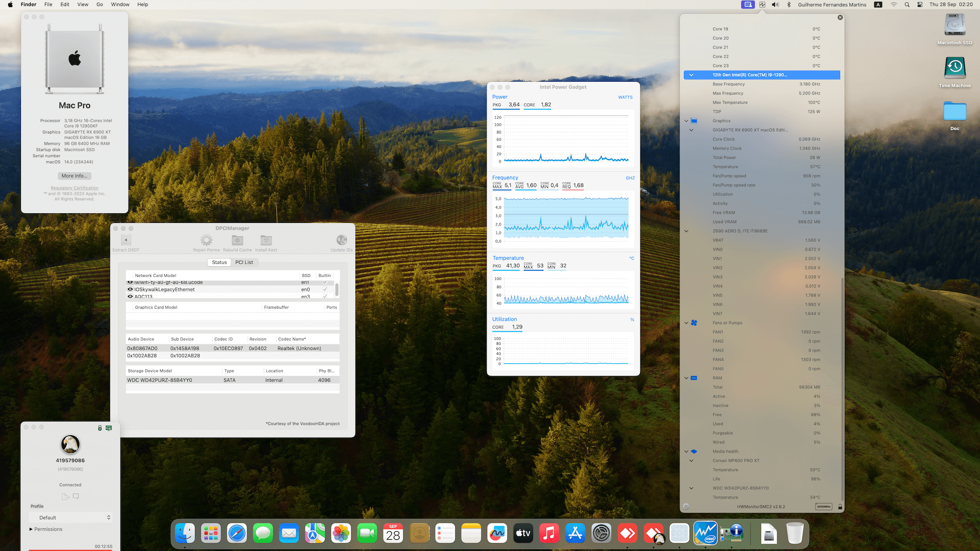Switch to the PCI List tab
The width and height of the screenshot is (980, 551).
click(x=244, y=262)
